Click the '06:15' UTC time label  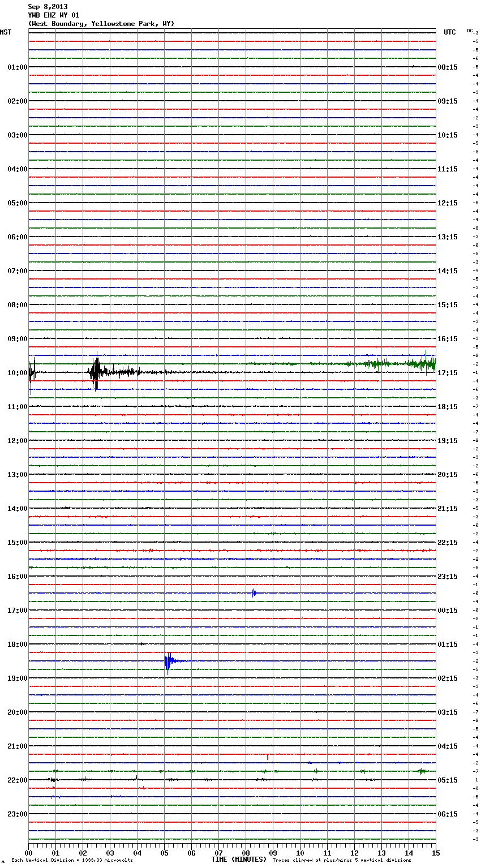[448, 814]
